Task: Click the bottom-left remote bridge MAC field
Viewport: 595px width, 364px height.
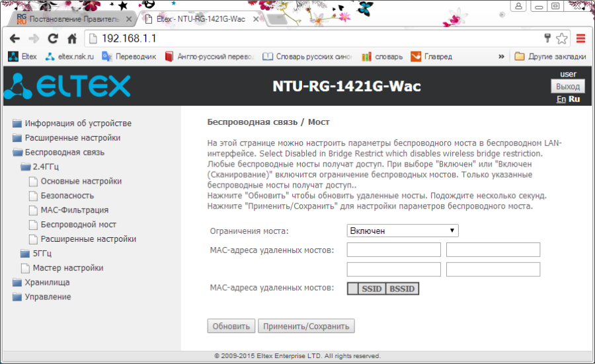Action: 394,270
